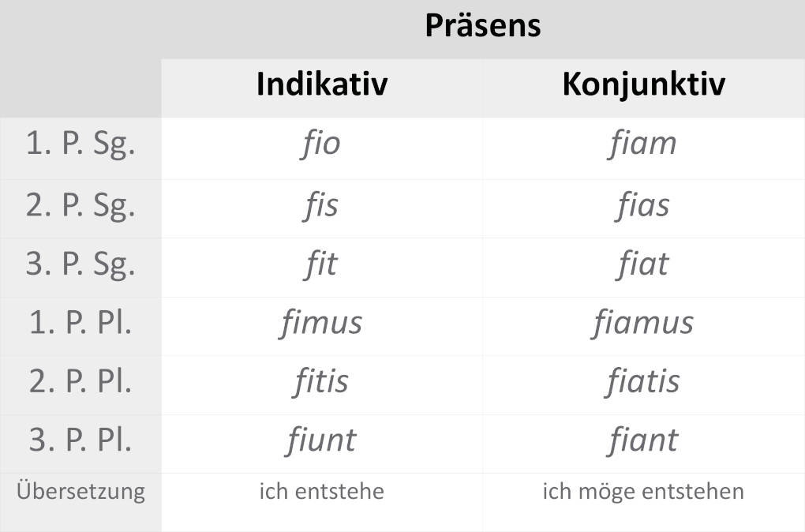Click the word fiatis
The width and height of the screenshot is (805, 532).
click(x=642, y=382)
